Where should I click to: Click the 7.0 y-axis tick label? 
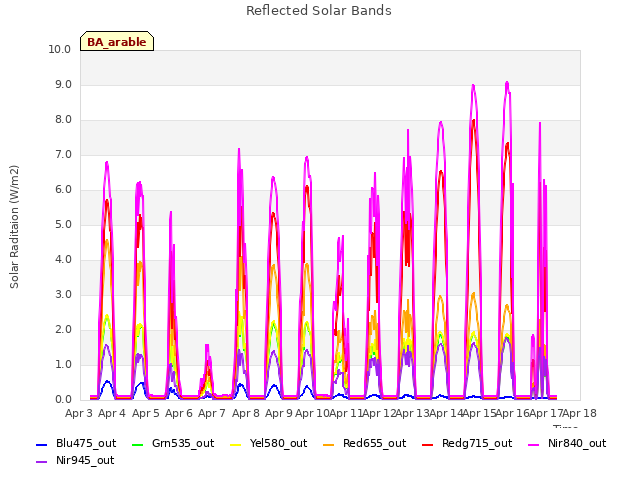[63, 155]
